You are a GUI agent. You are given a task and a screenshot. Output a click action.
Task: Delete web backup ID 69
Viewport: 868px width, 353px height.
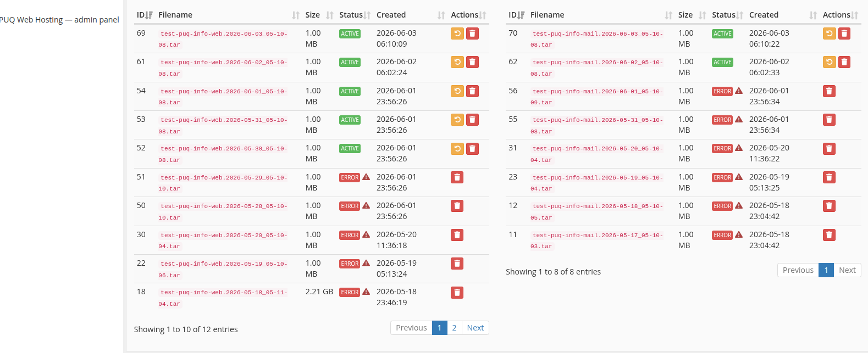(472, 33)
